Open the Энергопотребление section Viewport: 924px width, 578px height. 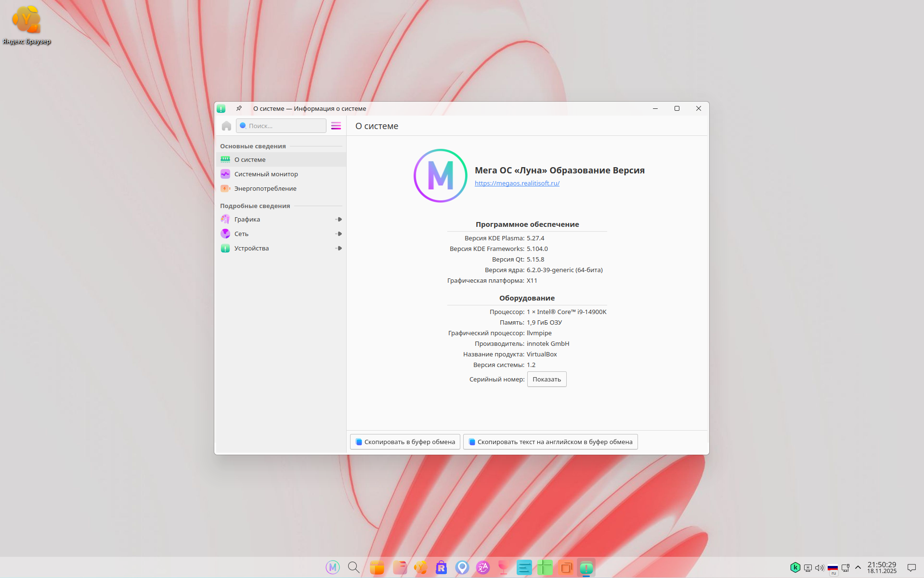(x=265, y=188)
